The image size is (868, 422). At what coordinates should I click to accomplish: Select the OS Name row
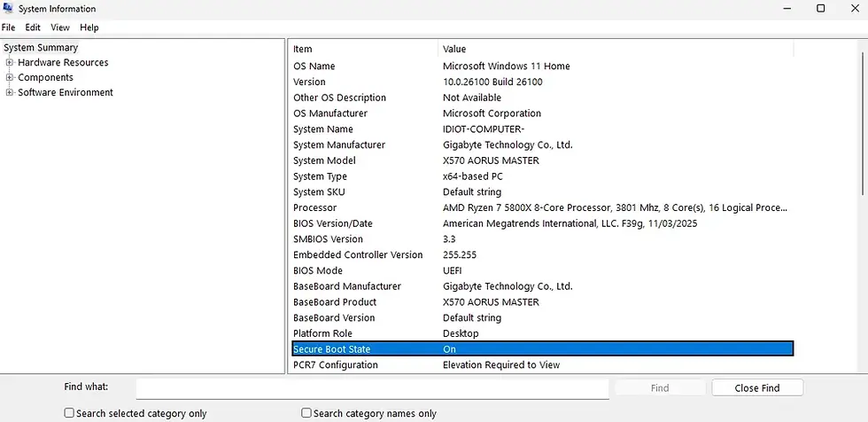point(542,66)
